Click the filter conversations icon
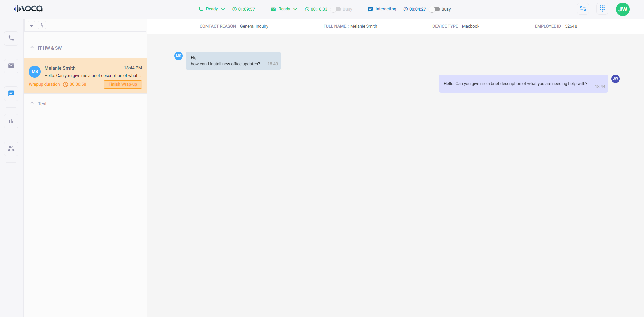This screenshot has height=317, width=644. 31,25
